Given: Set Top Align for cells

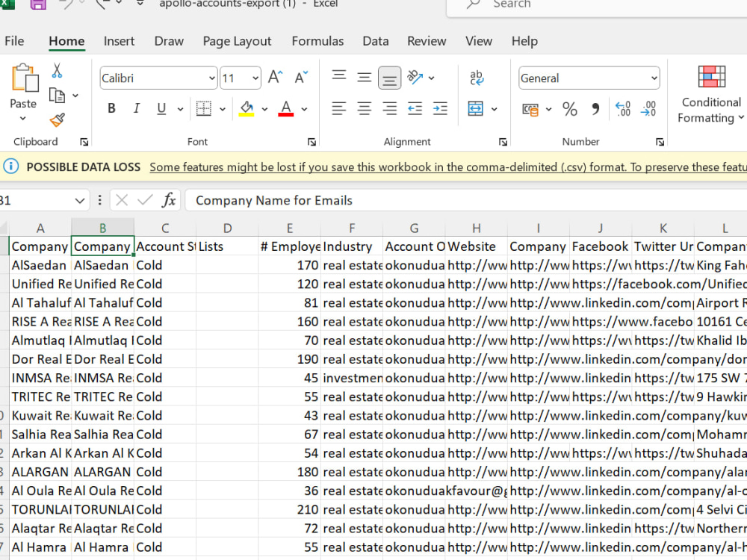Looking at the screenshot, I should (x=338, y=77).
